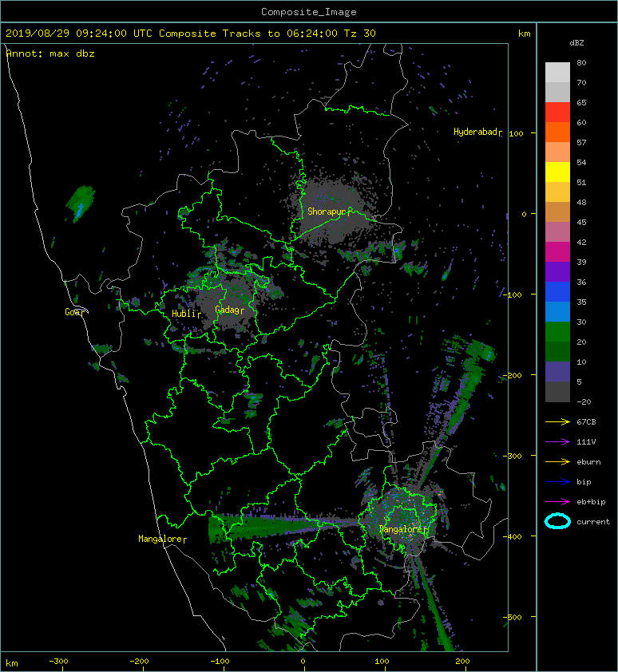
Task: Select the 200 tick on horizontal axis
Action: 462,662
